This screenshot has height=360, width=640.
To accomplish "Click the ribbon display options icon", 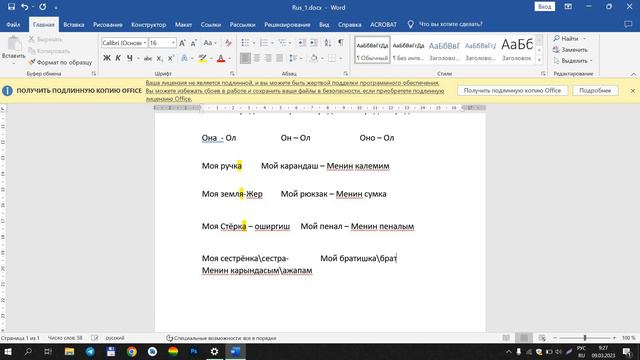I will coord(568,7).
